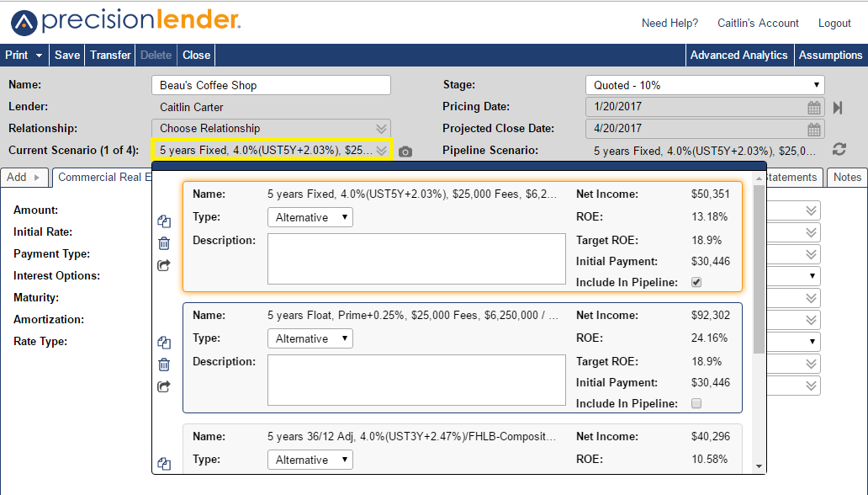Click Description box of 5 years Fixed scenario
The image size is (868, 495).
[x=416, y=258]
